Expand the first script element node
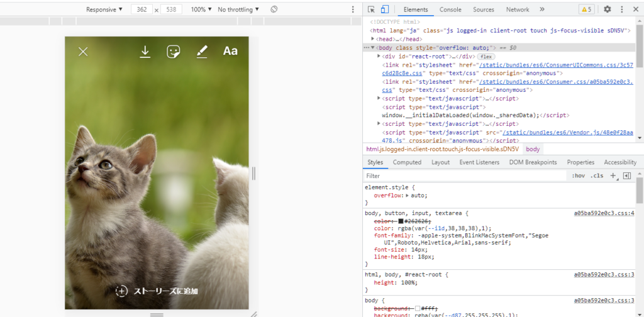Image resolution: width=644 pixels, height=317 pixels. coord(379,99)
